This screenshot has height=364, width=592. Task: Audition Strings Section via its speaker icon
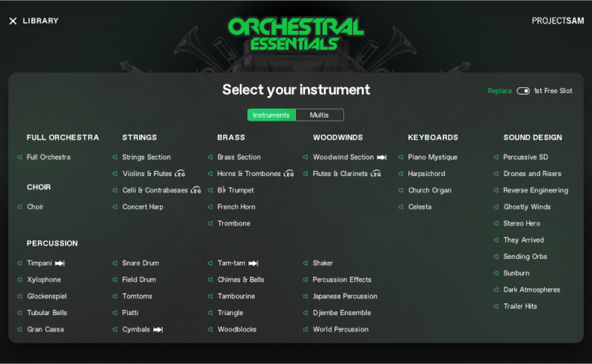coord(115,157)
